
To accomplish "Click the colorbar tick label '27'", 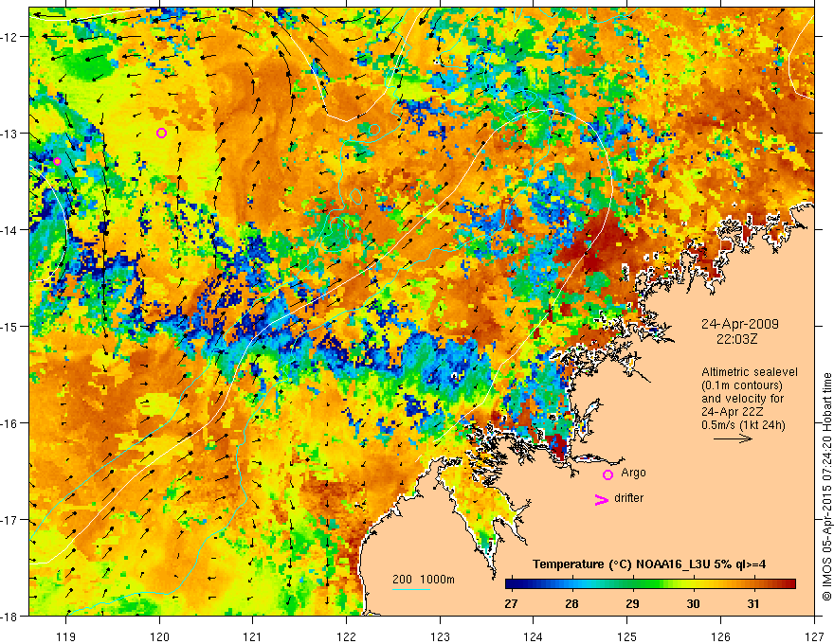I will (511, 604).
